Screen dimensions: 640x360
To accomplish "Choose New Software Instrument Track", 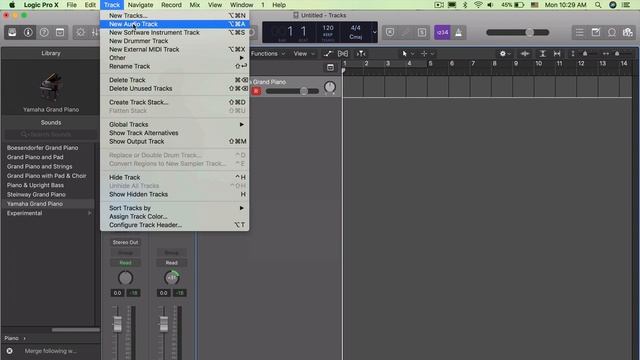I will point(175,32).
